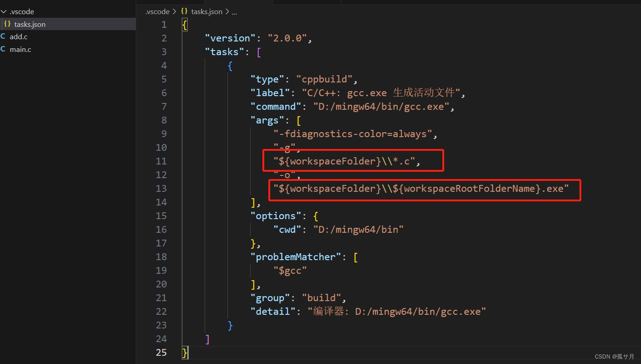Click the "D:/mingw64/bin" cwd value

[x=359, y=230]
